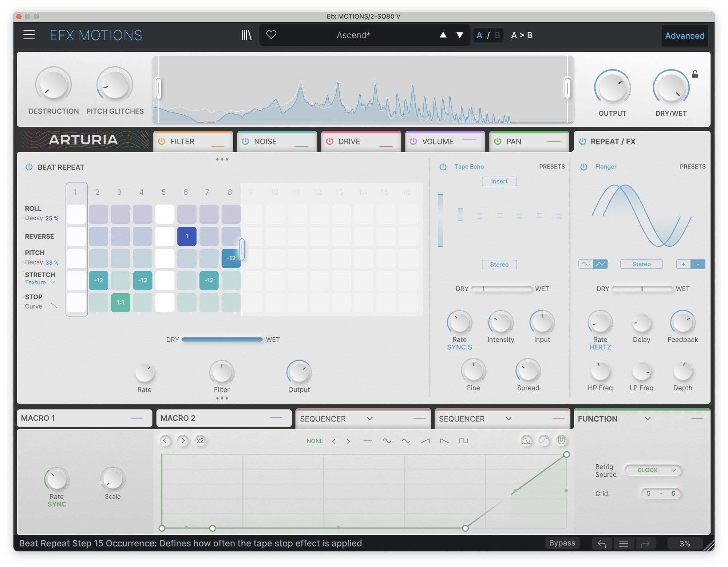Viewport: 728px width, 567px height.
Task: Open the preset library browser icon
Action: pyautogui.click(x=246, y=35)
